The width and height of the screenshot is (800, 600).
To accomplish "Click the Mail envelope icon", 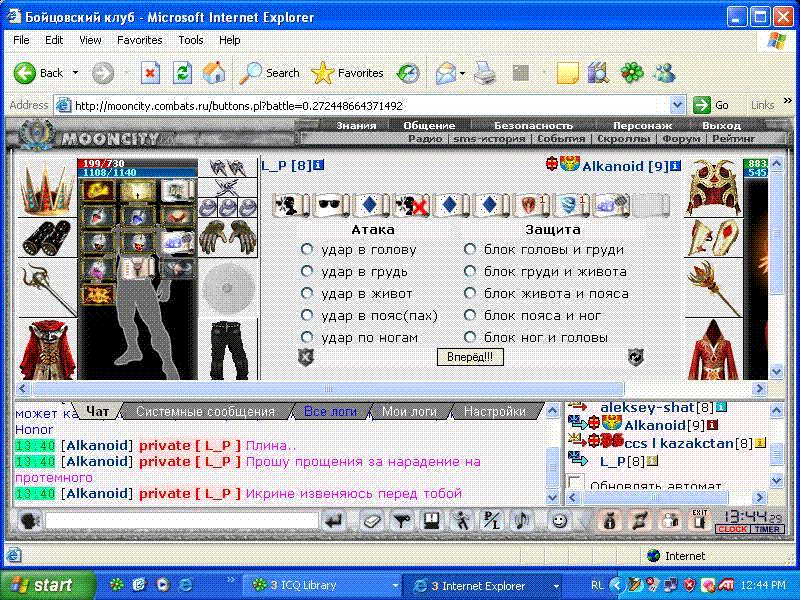I will (445, 73).
